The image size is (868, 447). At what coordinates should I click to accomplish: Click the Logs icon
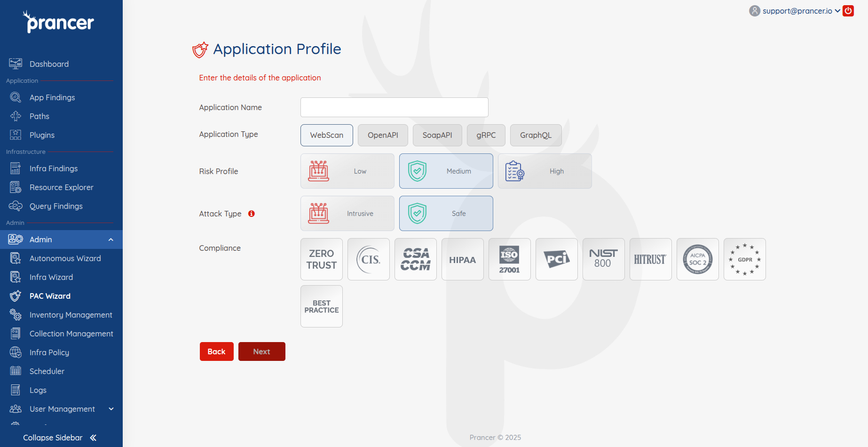point(16,390)
